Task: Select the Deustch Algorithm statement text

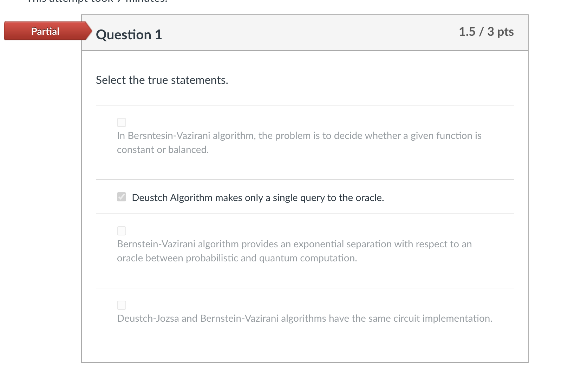Action: tap(258, 198)
